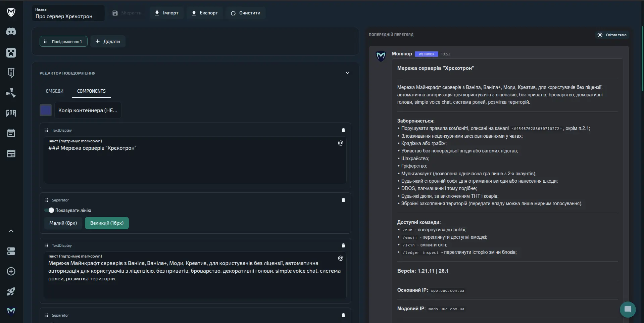Click Додати to add a message
This screenshot has height=323, width=644.
pyautogui.click(x=108, y=41)
